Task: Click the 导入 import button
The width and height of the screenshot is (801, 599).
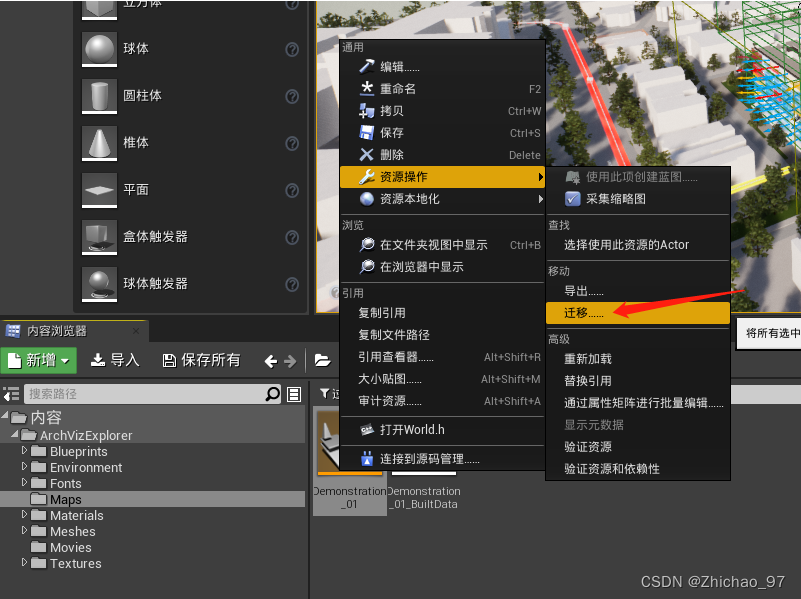Action: tap(114, 360)
